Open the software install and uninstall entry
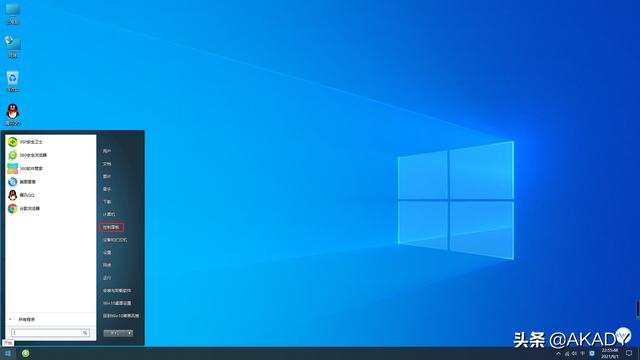 117,291
